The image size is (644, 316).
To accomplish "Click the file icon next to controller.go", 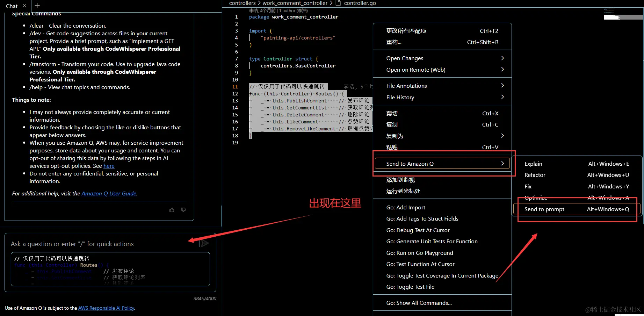I will pos(338,3).
